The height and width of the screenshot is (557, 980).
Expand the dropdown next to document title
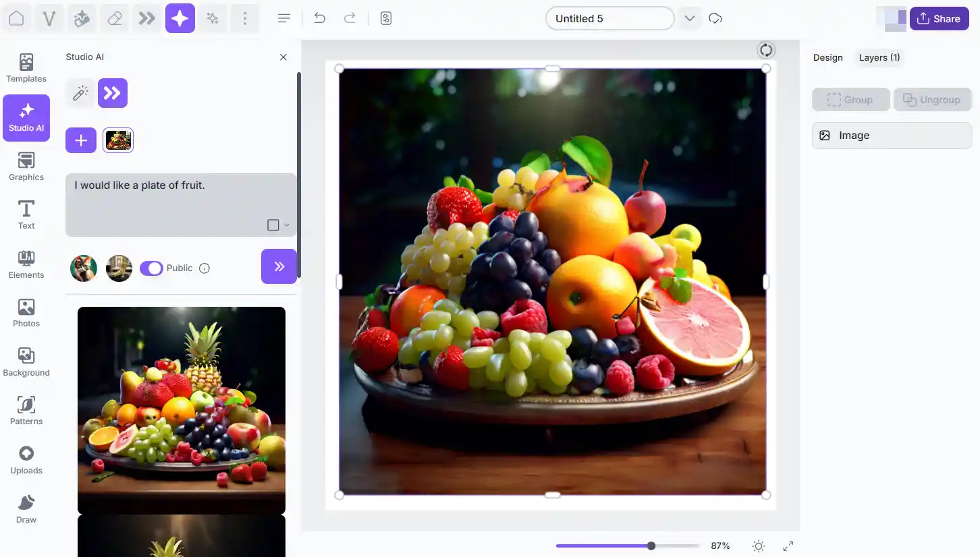click(689, 18)
